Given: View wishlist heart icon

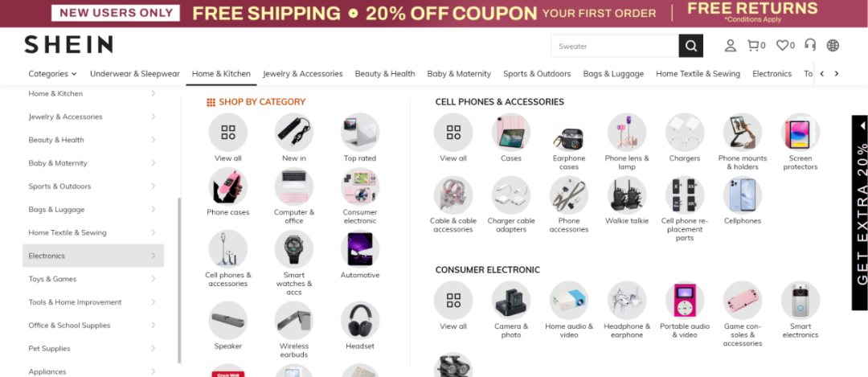Looking at the screenshot, I should click(782, 46).
